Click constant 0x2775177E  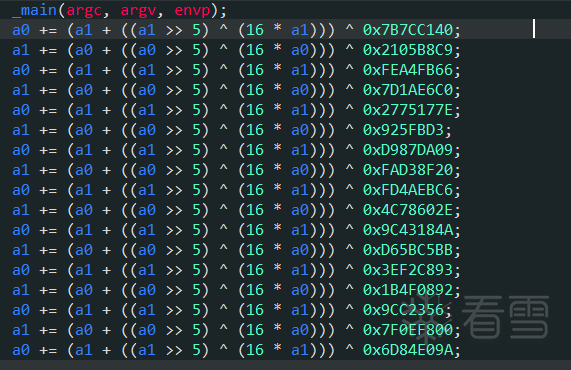408,110
